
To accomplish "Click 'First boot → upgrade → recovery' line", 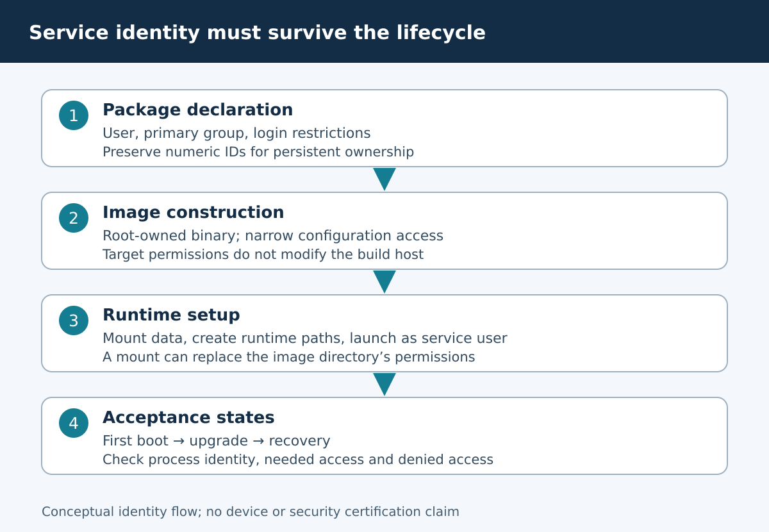I will pos(217,441).
